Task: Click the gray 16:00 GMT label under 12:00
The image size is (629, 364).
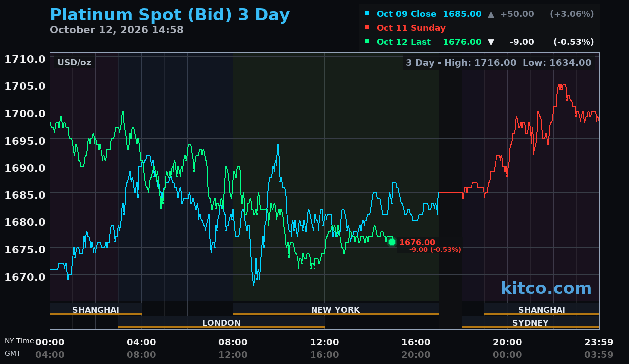Action: coord(324,355)
